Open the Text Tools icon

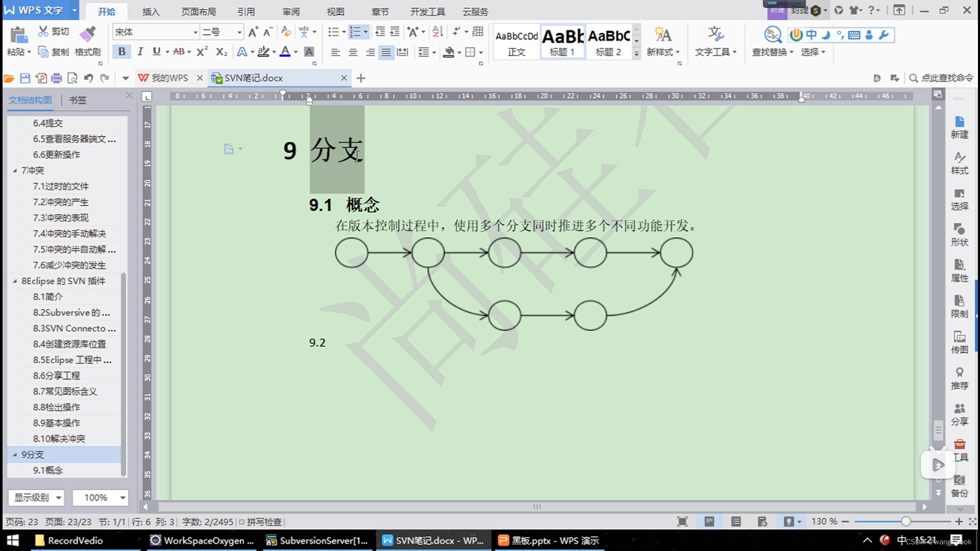click(715, 35)
